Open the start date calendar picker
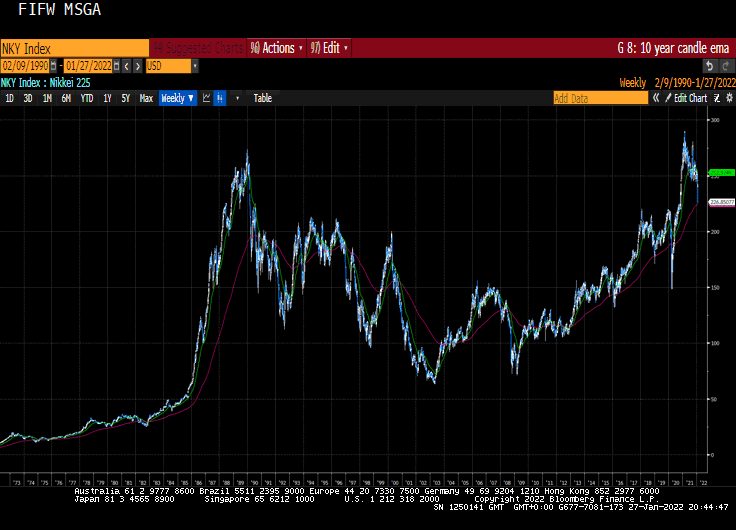 click(x=54, y=66)
